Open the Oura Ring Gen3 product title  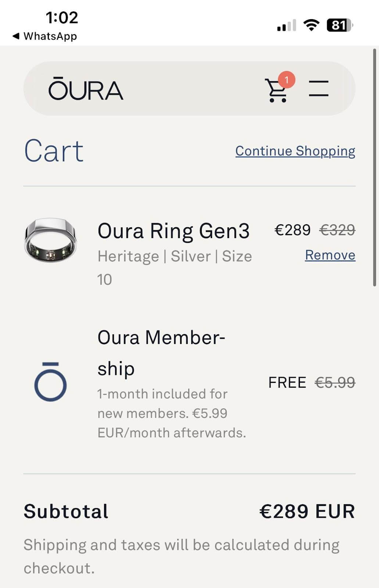point(174,231)
